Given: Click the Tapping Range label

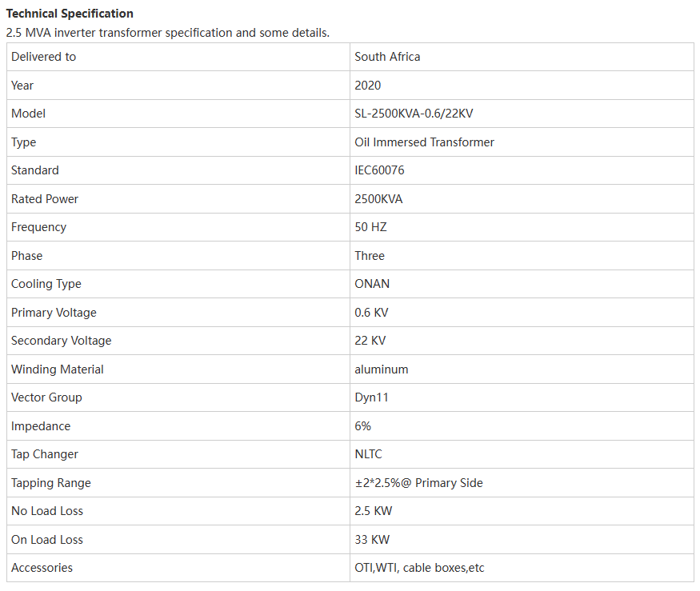Looking at the screenshot, I should 51,483.
